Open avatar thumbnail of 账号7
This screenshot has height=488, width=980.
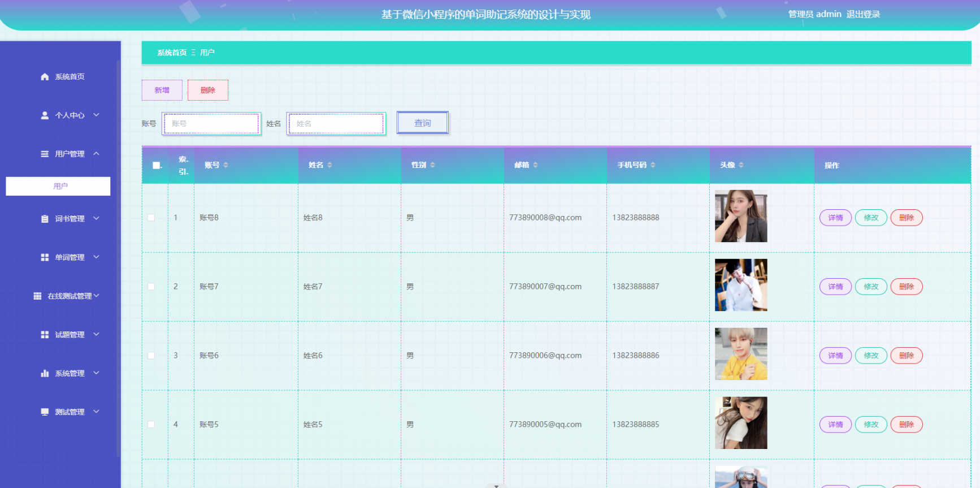pyautogui.click(x=741, y=285)
